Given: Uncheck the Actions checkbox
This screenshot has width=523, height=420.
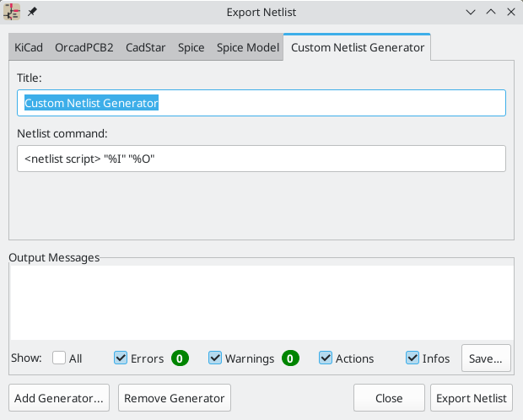Looking at the screenshot, I should tap(326, 358).
